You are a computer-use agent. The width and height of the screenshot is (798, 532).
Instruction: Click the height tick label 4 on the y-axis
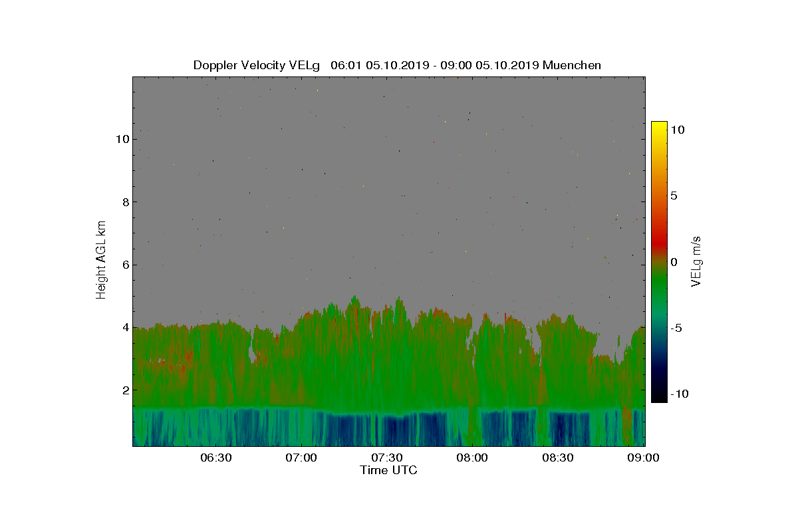point(125,327)
